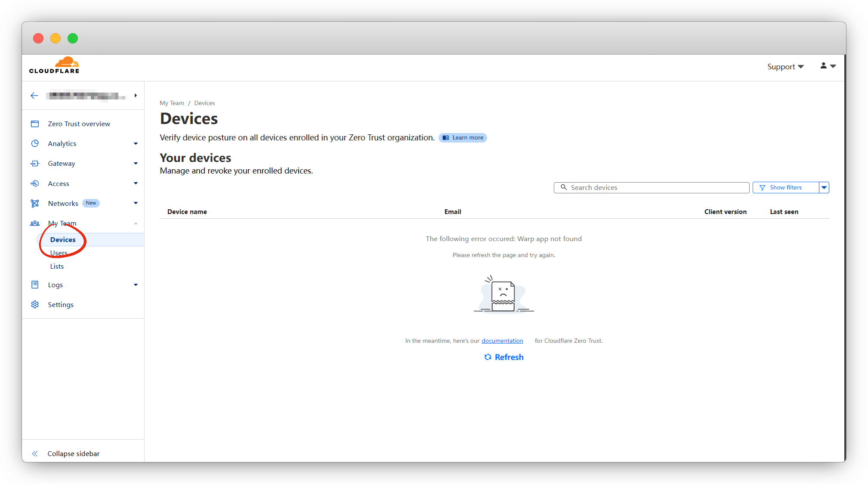The image size is (868, 484).
Task: Collapse the My Team section arrow
Action: pos(136,223)
